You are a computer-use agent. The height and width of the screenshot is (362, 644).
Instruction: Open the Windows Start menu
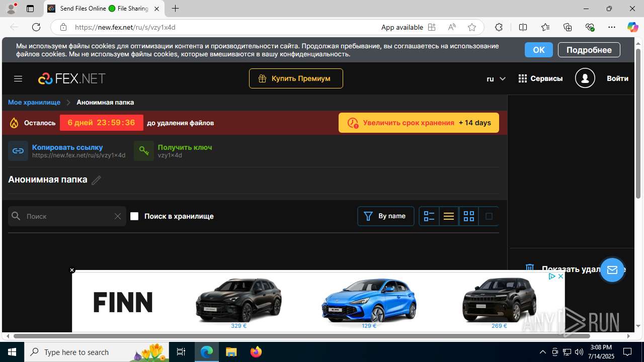12,352
